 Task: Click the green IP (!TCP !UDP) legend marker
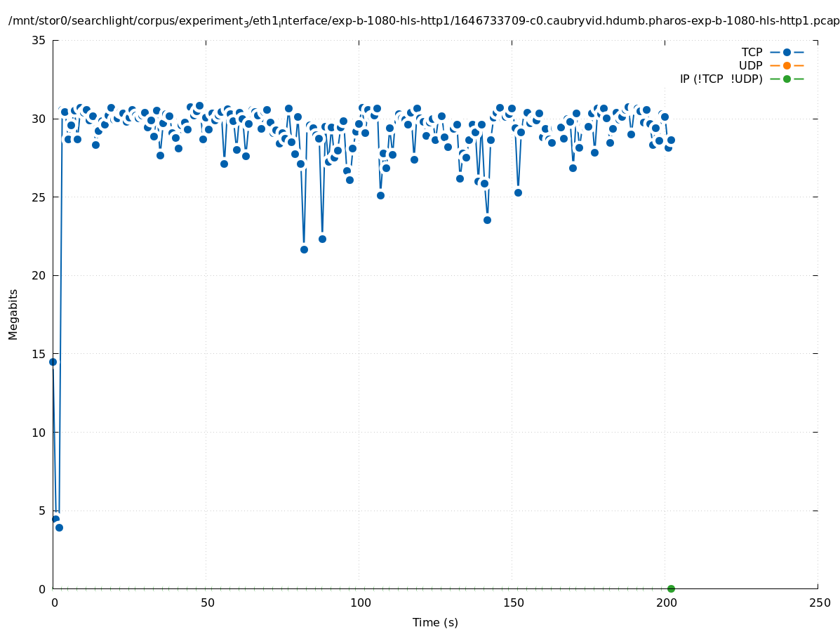click(787, 79)
